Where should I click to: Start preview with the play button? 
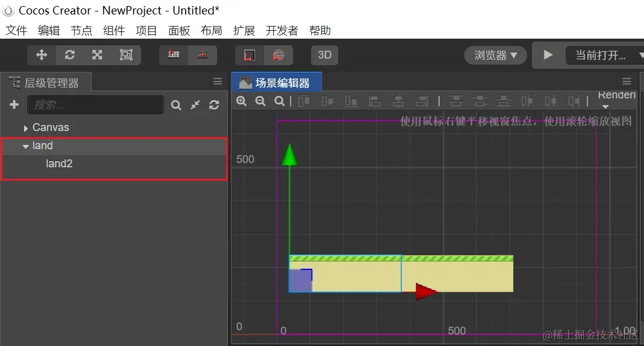pyautogui.click(x=548, y=55)
